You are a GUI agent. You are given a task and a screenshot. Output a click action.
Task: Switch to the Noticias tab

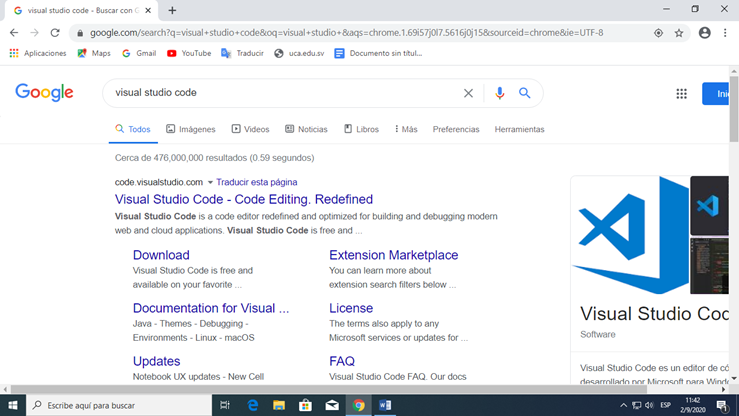pyautogui.click(x=306, y=129)
